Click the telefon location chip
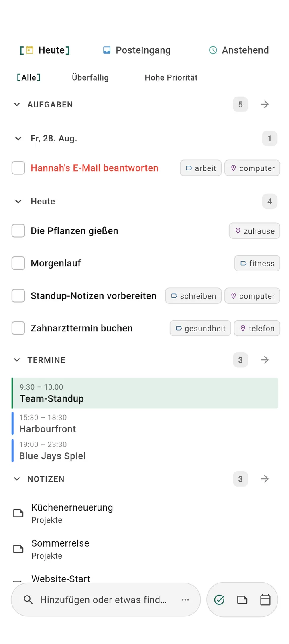The image size is (289, 644). [257, 328]
